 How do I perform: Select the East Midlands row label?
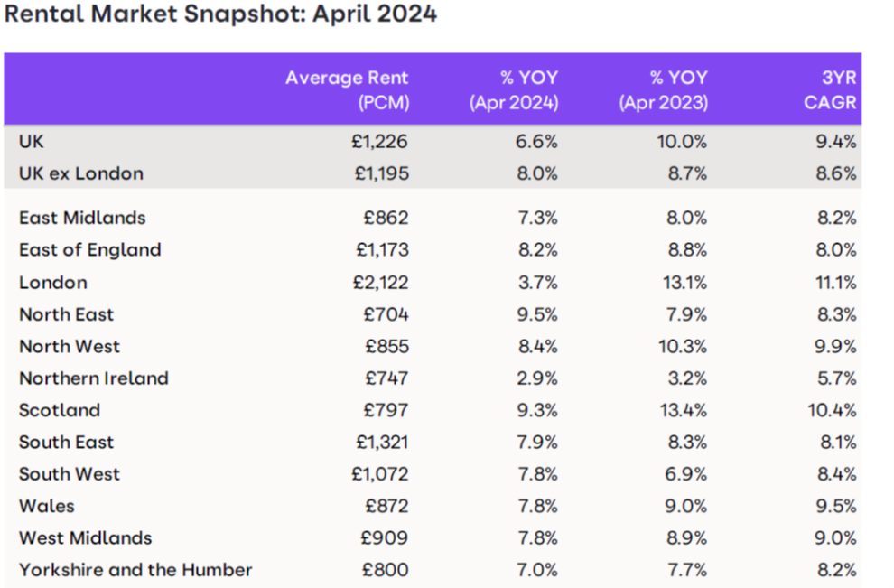coord(82,218)
